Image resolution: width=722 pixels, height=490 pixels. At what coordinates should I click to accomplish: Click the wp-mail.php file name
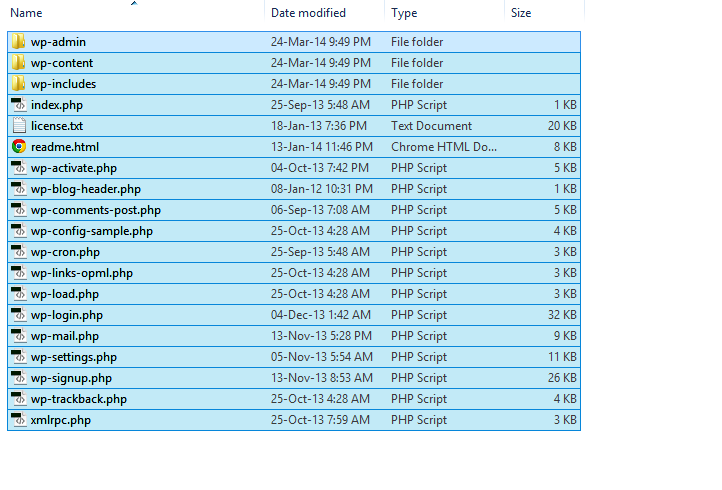[65, 336]
